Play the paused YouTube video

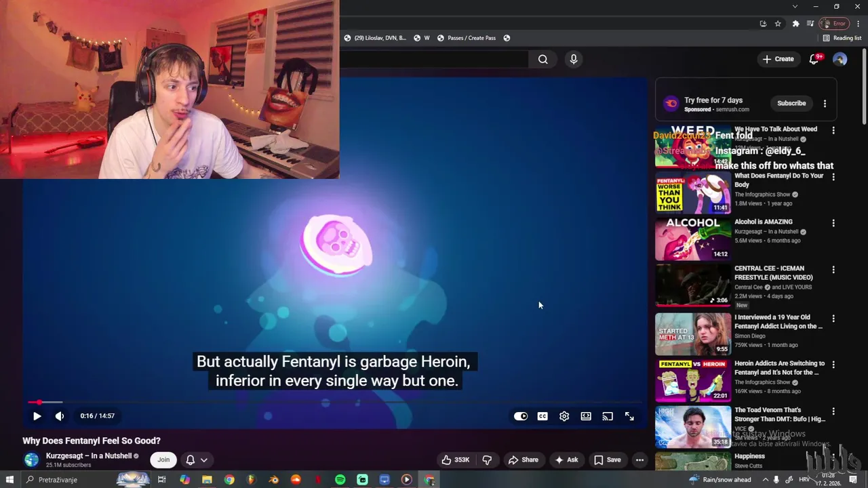[x=37, y=416]
